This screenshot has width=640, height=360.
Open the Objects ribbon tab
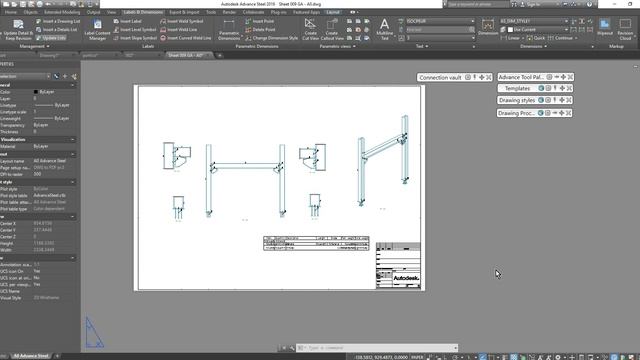click(x=31, y=12)
